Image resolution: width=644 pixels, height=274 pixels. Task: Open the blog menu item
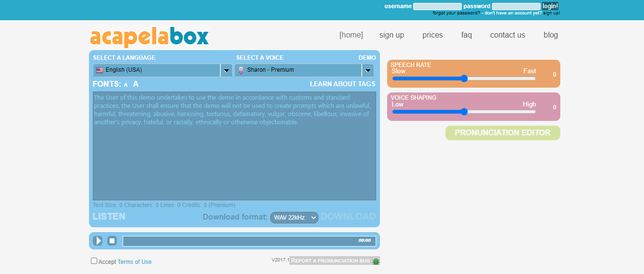tap(551, 35)
